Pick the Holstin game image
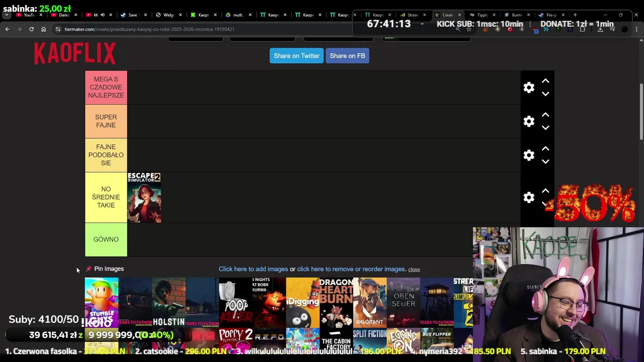The height and width of the screenshot is (362, 644). coord(169,302)
